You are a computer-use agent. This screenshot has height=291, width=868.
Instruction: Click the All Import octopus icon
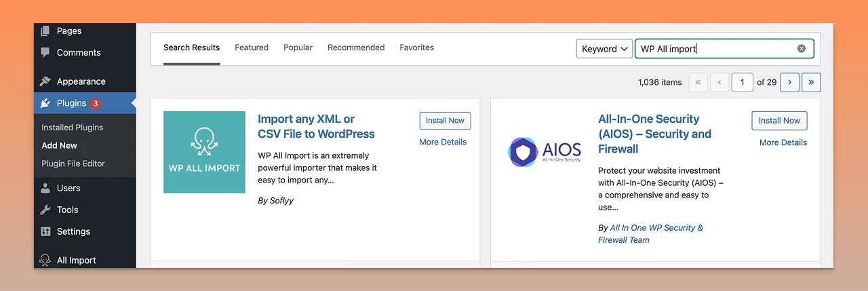pyautogui.click(x=45, y=260)
